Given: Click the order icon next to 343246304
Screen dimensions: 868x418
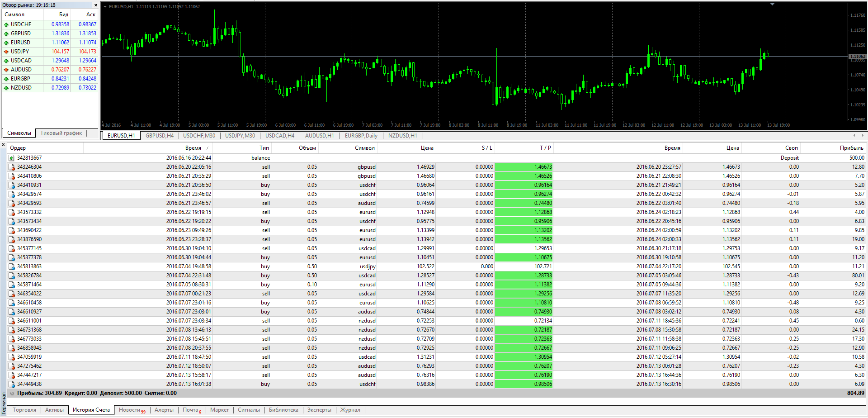Looking at the screenshot, I should (11, 167).
